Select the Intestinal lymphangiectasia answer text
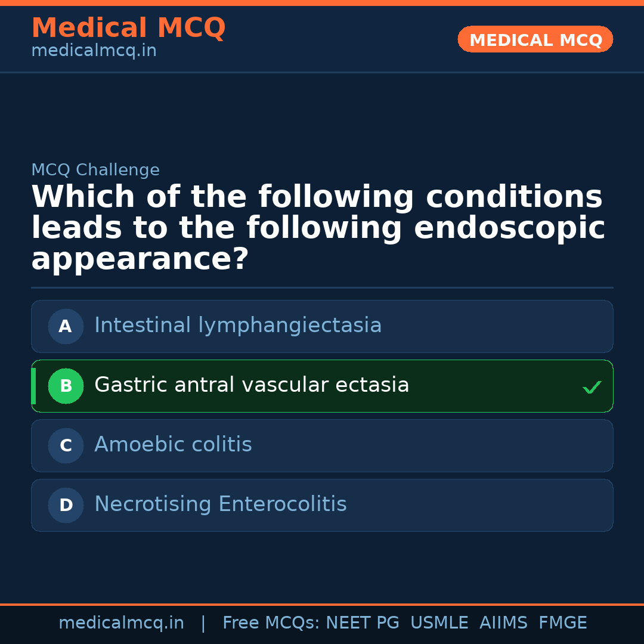The height and width of the screenshot is (644, 644). (x=238, y=326)
